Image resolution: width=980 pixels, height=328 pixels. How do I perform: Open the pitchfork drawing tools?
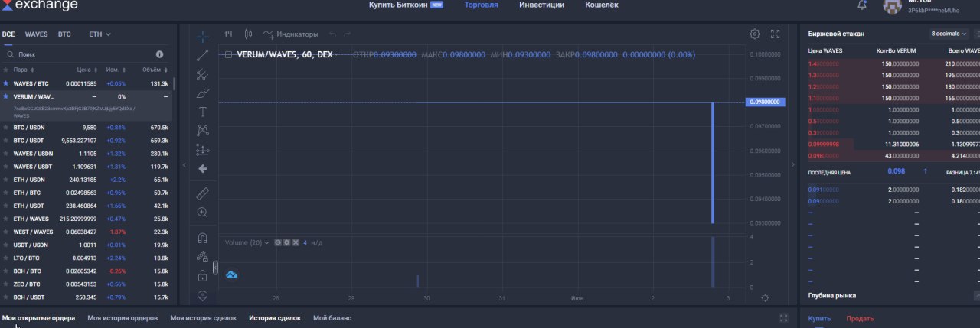coord(202,74)
